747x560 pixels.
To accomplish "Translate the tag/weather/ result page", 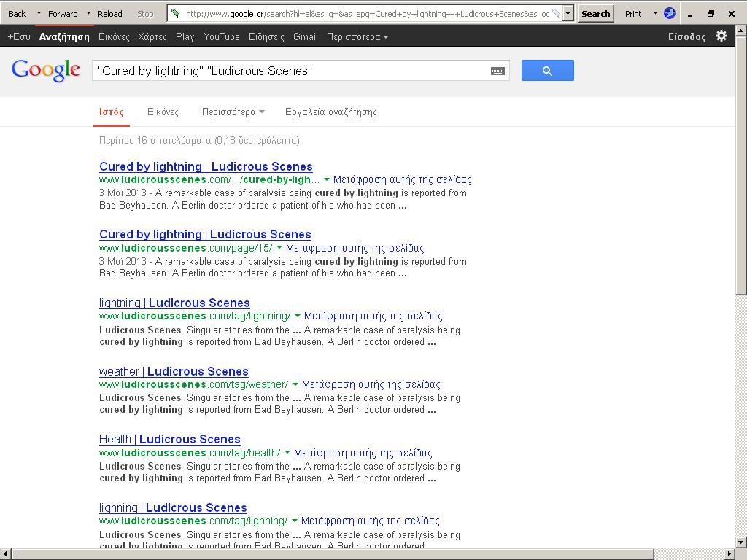I will click(371, 384).
